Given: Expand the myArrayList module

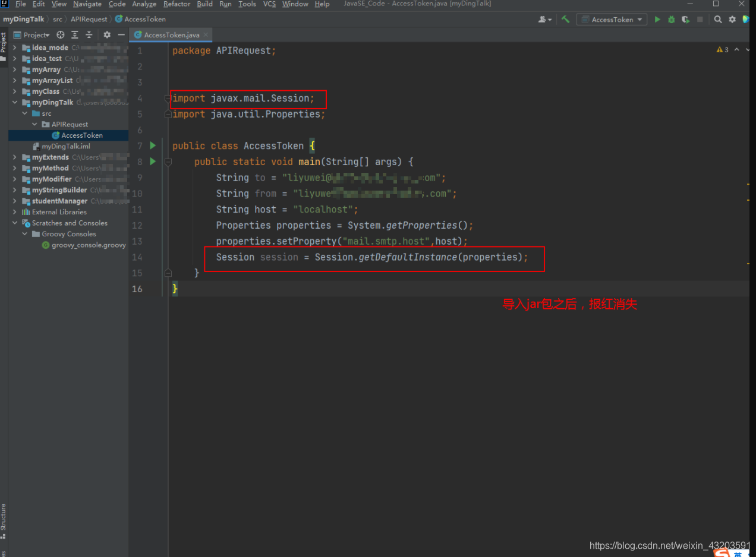Looking at the screenshot, I should 15,80.
